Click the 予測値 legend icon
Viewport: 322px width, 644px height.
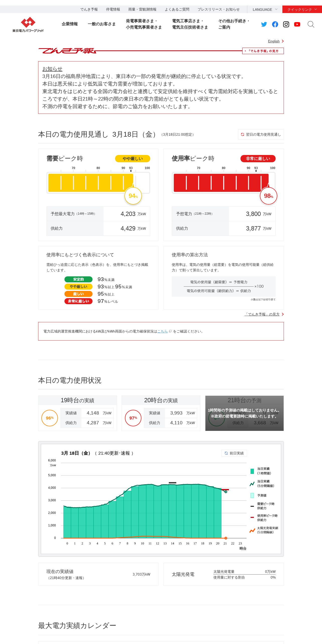[252, 495]
